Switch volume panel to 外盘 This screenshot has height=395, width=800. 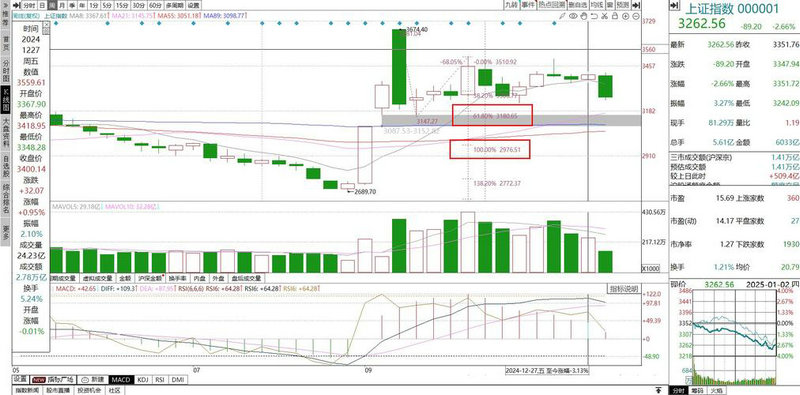click(218, 279)
